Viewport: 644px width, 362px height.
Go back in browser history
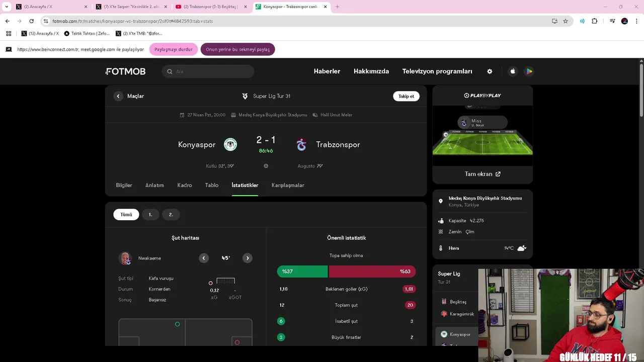[7, 21]
